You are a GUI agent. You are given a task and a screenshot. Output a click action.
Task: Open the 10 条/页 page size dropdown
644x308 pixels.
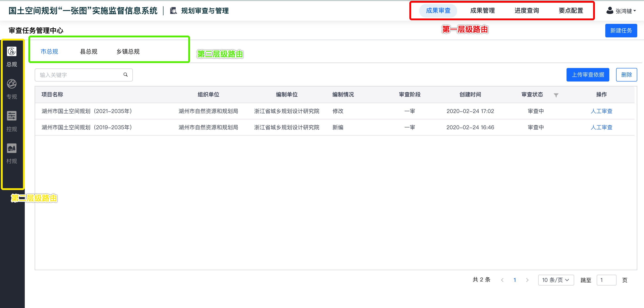point(556,280)
